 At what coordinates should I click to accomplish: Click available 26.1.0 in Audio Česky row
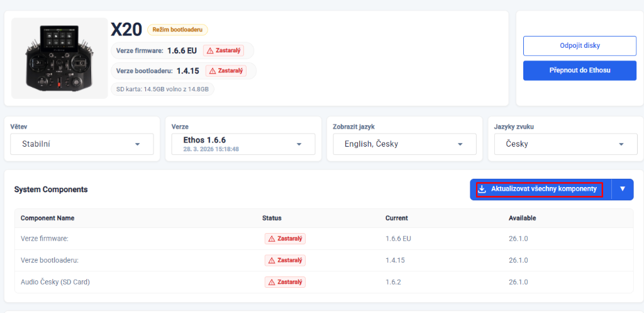(x=518, y=282)
